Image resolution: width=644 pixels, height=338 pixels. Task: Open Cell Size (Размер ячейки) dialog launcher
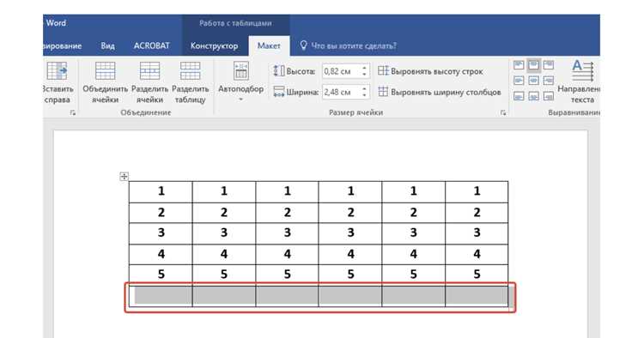tap(503, 112)
